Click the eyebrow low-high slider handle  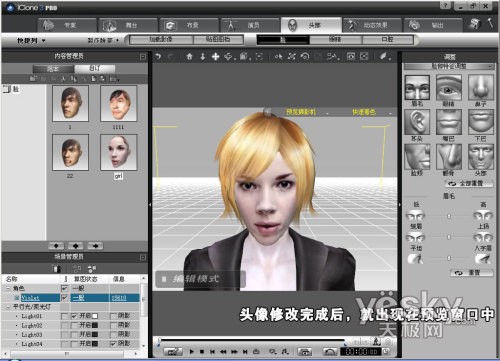coord(449,216)
